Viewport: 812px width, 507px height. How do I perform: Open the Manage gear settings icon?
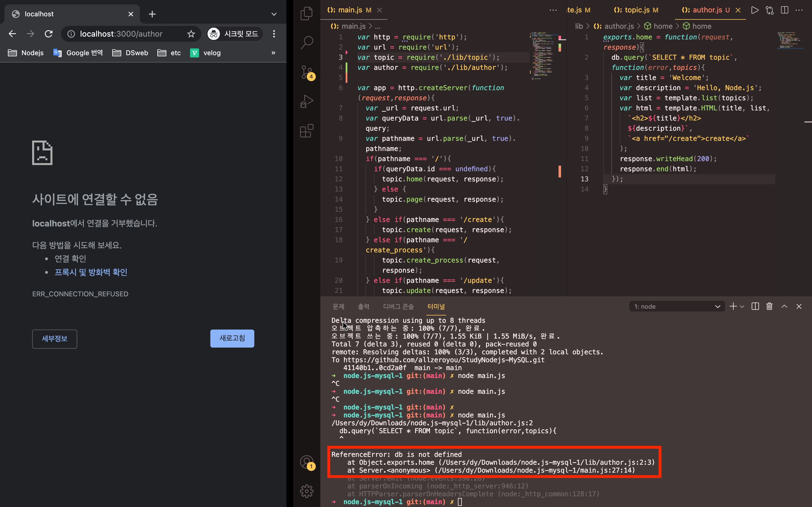pyautogui.click(x=306, y=491)
